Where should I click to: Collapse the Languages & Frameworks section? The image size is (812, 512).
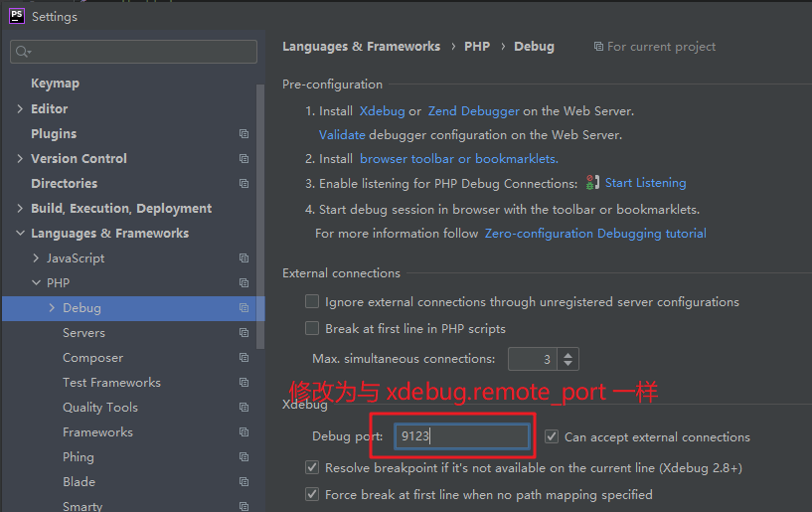20,234
